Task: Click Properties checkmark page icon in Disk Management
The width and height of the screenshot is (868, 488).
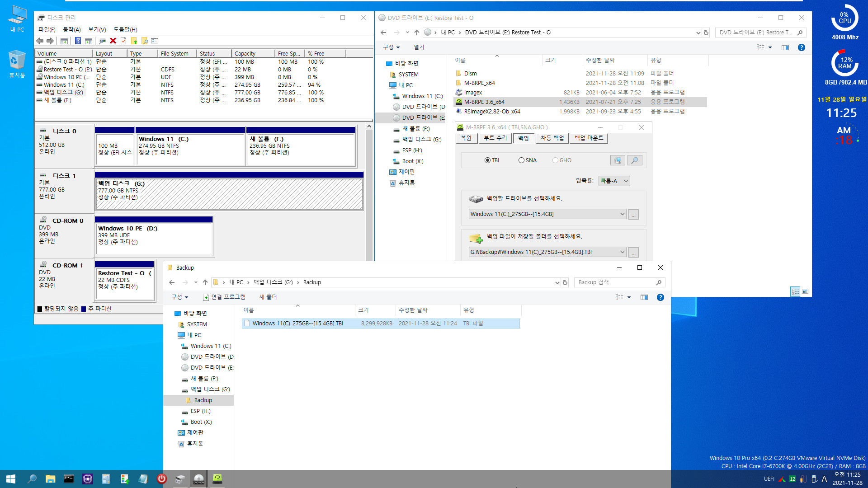Action: [123, 41]
